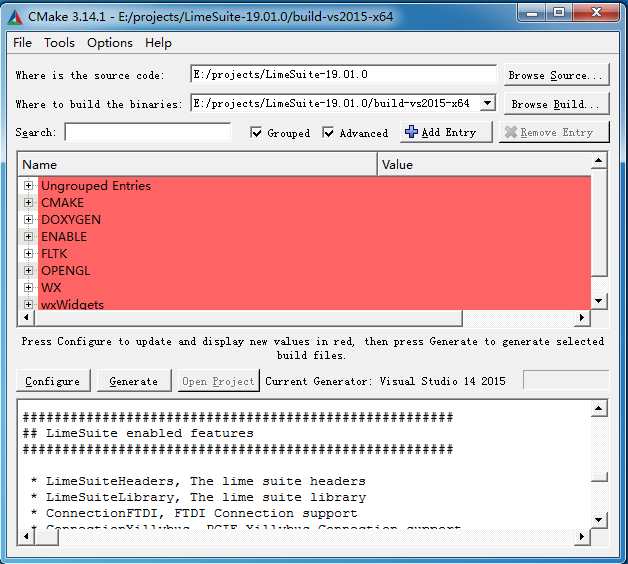Minimize the CMake window
The image size is (628, 564).
(531, 13)
